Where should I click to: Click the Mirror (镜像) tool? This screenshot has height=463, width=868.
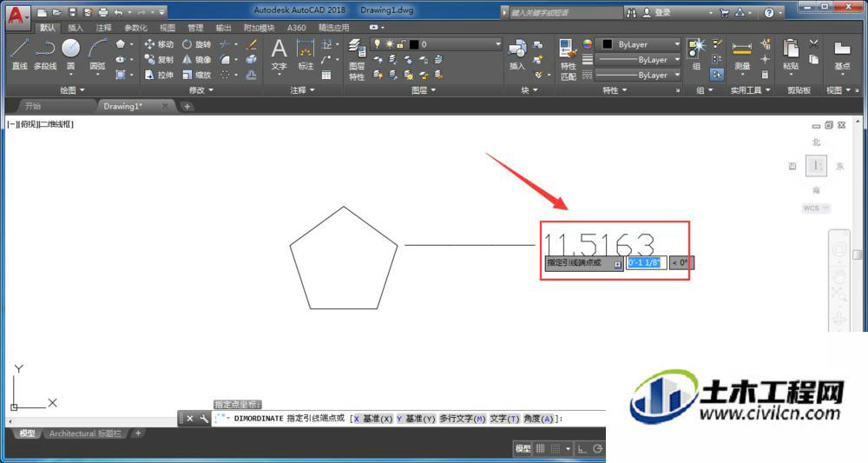[196, 59]
